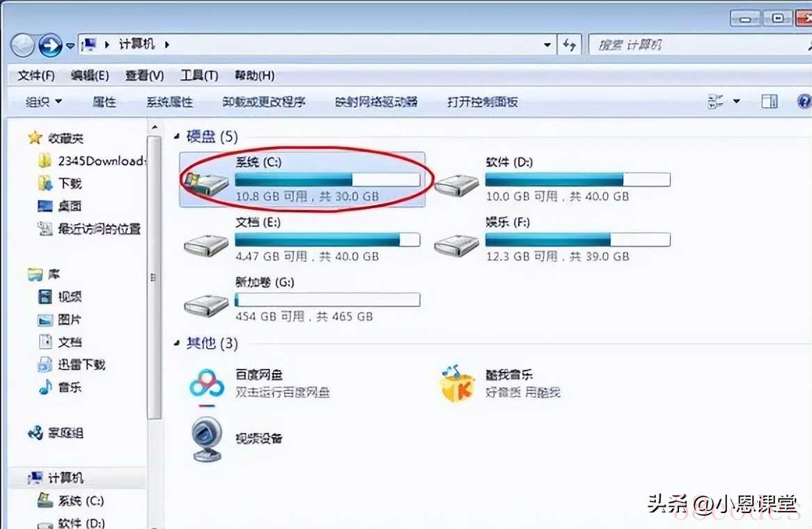Click 卸载或更改程序 button
The width and height of the screenshot is (812, 529).
pyautogui.click(x=264, y=102)
